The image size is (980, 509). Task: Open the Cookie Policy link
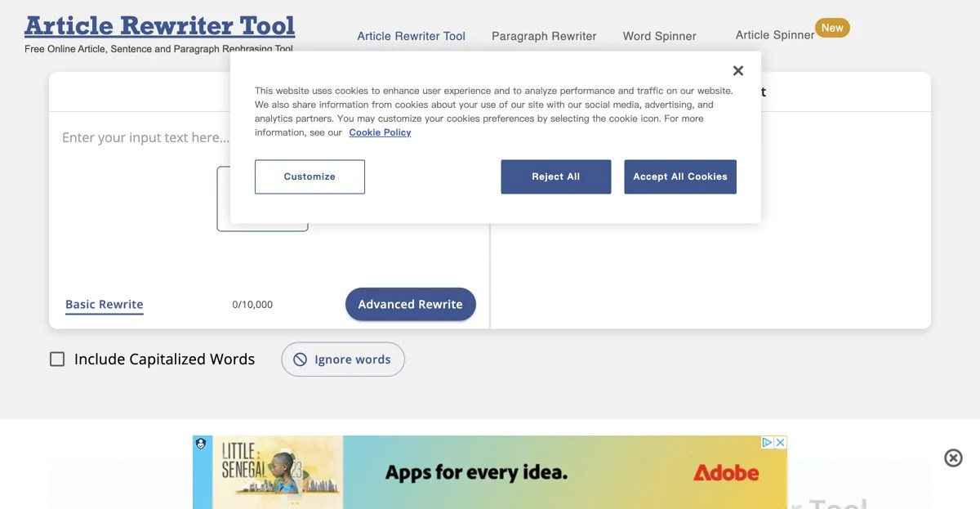tap(380, 132)
